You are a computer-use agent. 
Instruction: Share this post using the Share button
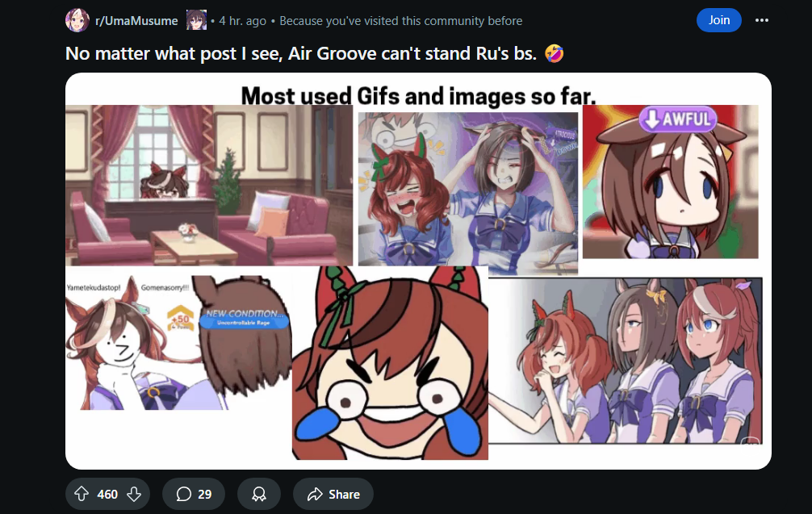pos(333,495)
